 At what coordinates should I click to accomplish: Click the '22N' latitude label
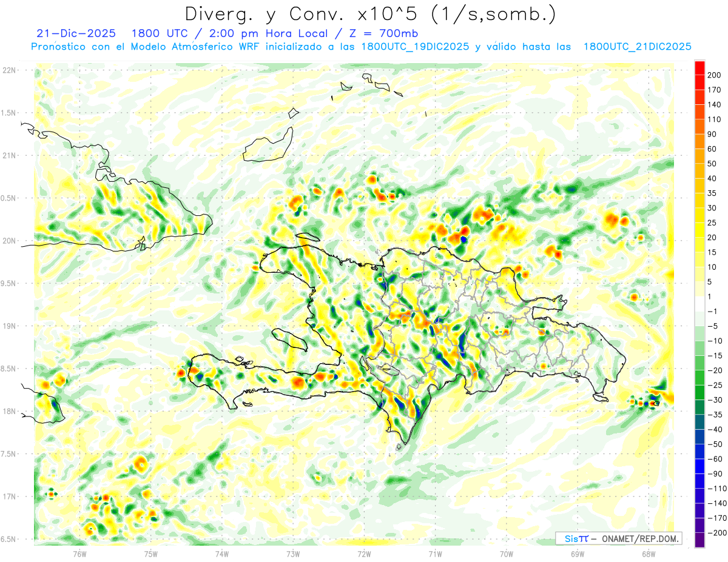click(9, 70)
